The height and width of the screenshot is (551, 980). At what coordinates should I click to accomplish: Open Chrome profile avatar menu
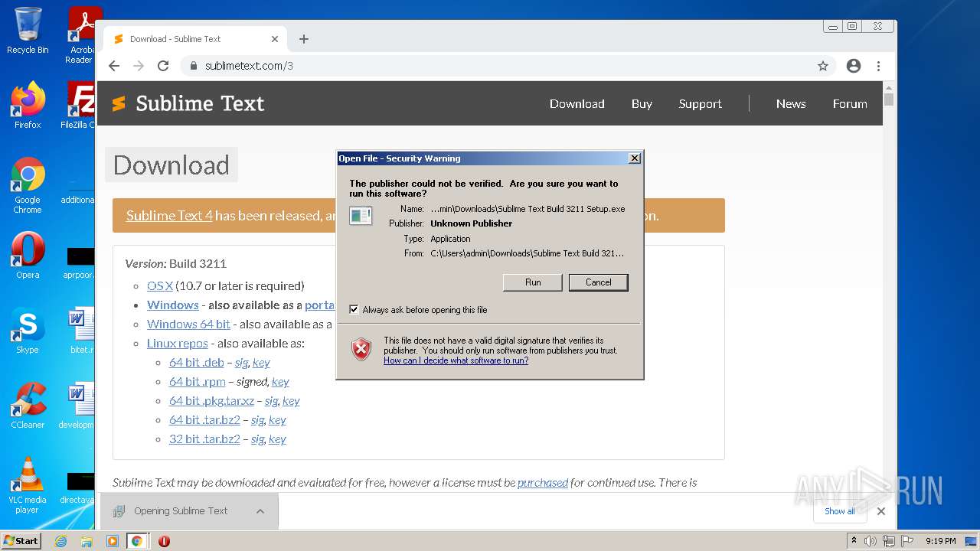click(x=854, y=66)
